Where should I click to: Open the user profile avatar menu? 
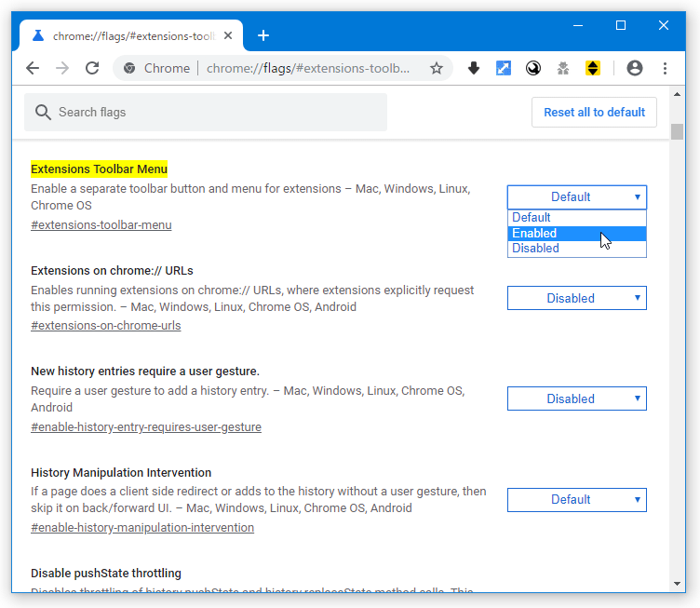click(635, 68)
